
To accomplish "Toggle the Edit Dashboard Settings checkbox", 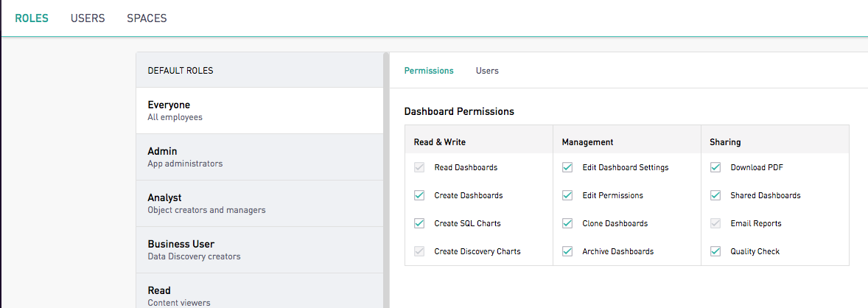I will tap(567, 167).
